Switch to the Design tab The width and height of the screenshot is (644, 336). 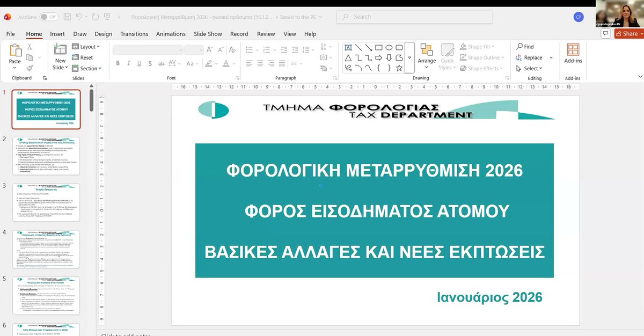pos(104,34)
